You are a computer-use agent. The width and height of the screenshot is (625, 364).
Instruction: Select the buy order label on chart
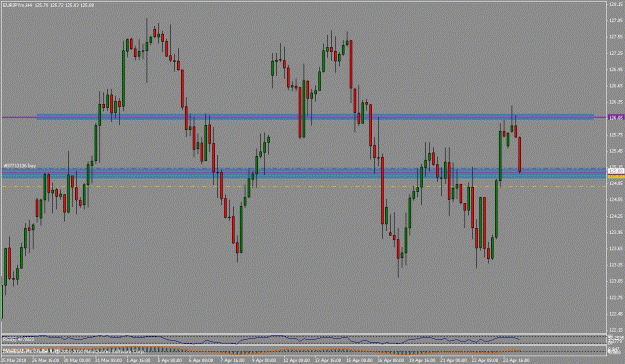point(20,165)
